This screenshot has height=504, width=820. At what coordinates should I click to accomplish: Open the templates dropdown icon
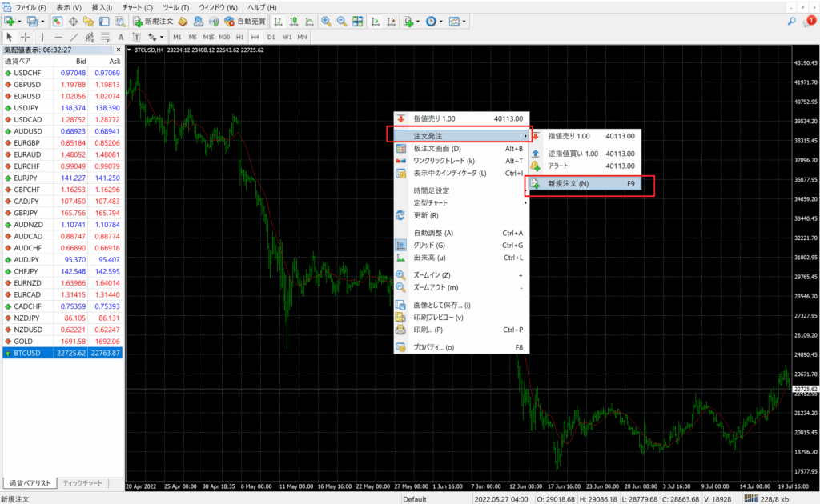[x=457, y=22]
